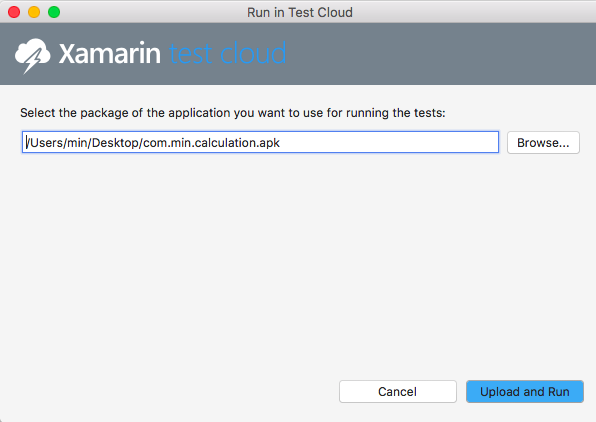Open file chooser with Browse... button

tap(543, 143)
